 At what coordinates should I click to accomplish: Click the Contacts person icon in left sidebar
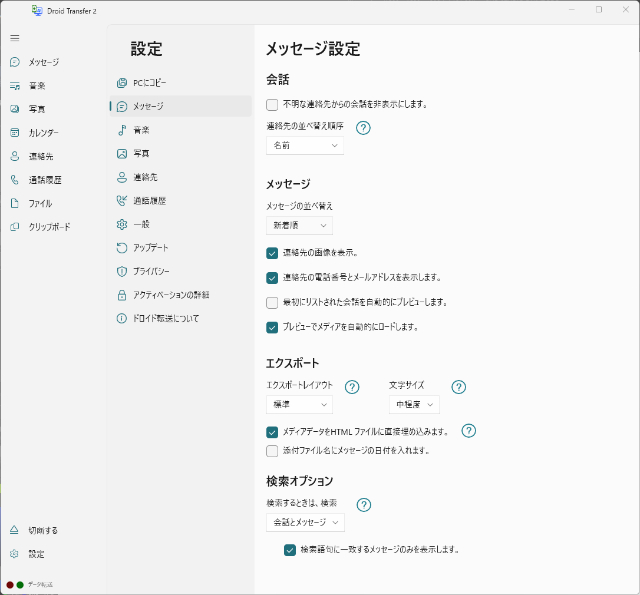(x=15, y=156)
